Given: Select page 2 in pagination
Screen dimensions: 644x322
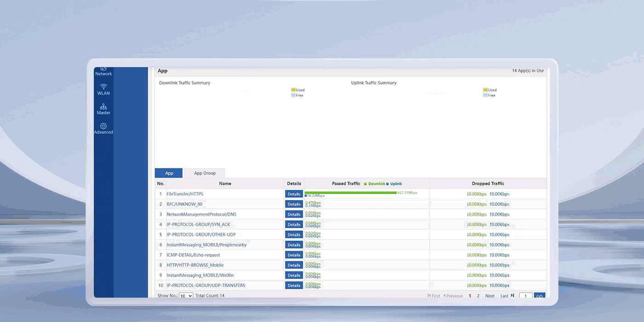Looking at the screenshot, I should point(478,296).
